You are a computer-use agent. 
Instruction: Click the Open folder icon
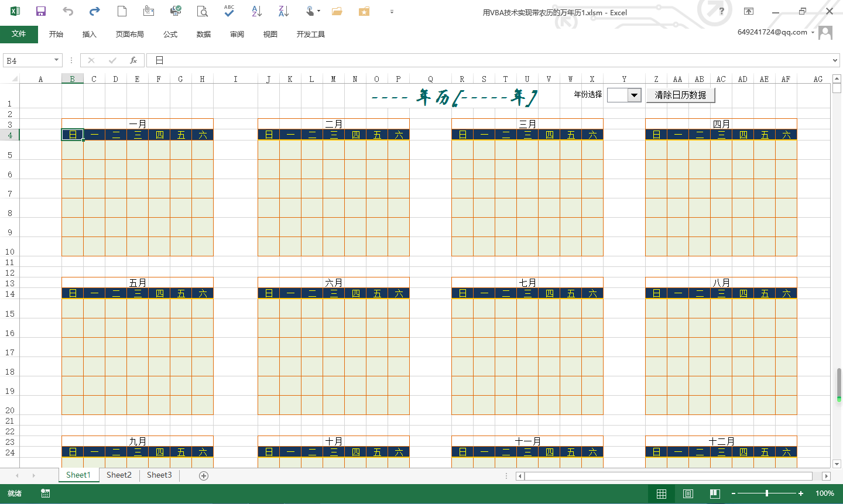tap(337, 12)
